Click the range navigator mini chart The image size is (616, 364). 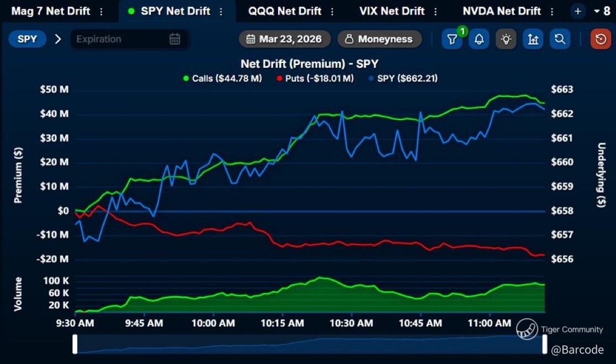pyautogui.click(x=310, y=344)
